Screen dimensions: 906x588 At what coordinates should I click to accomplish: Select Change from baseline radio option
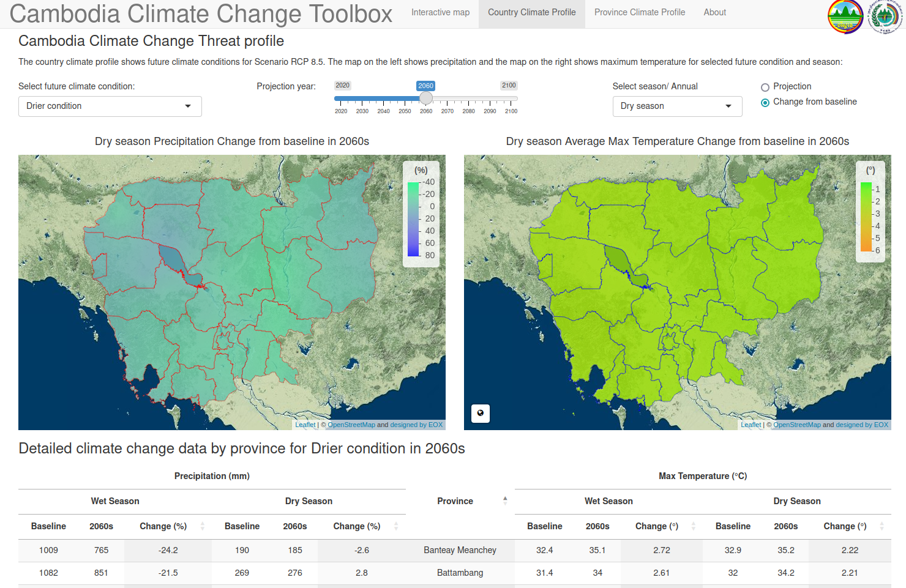(765, 103)
